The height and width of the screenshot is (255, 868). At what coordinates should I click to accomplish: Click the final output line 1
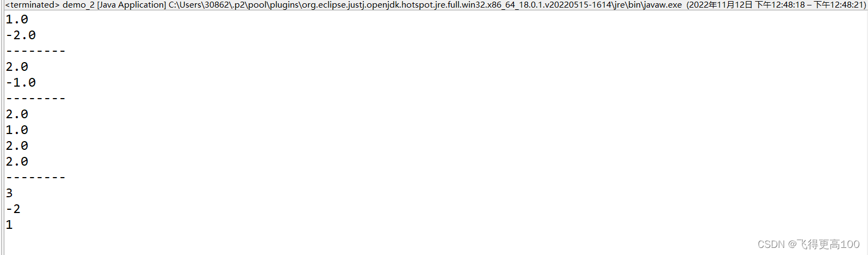coord(9,224)
